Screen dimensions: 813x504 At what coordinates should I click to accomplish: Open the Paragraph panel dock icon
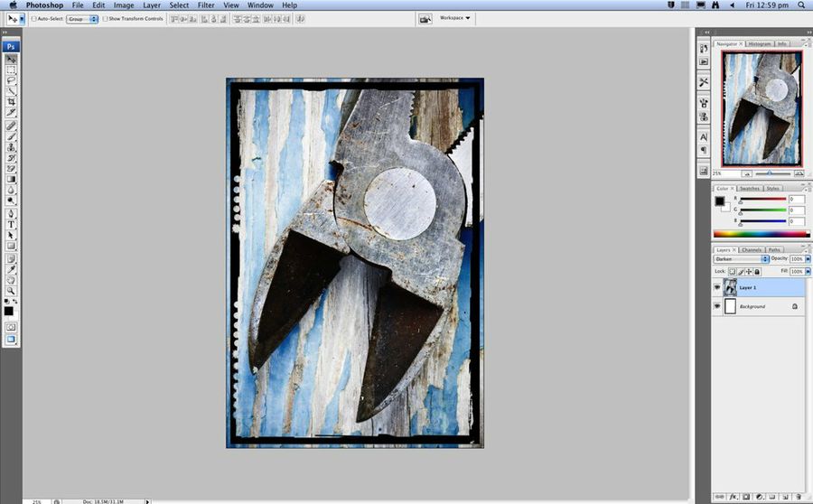coord(704,150)
